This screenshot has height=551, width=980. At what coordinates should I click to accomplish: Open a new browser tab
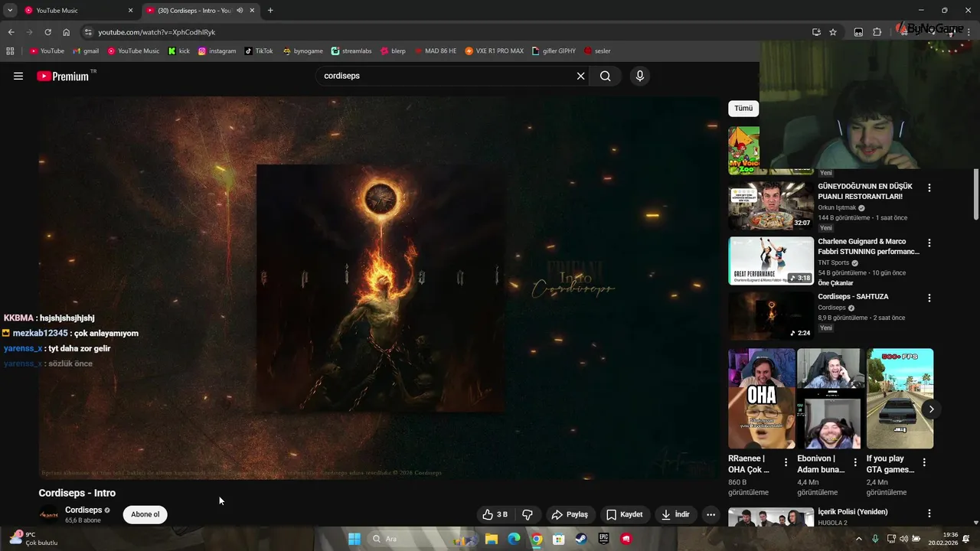coord(270,11)
